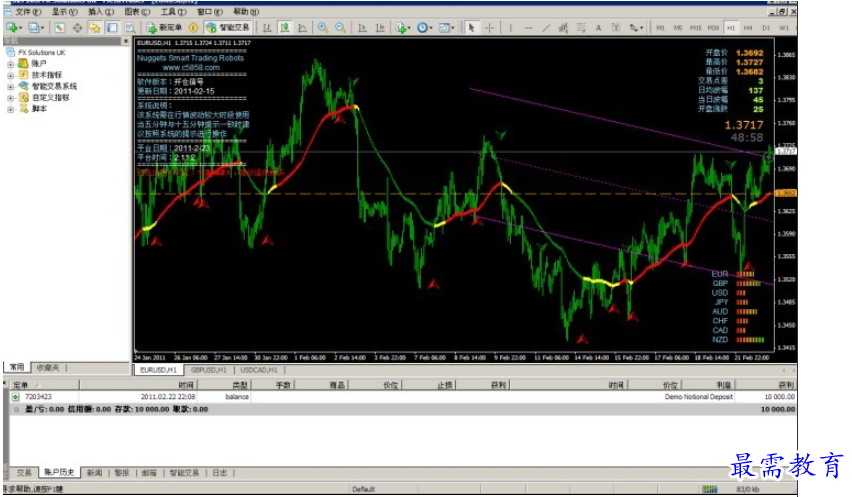The image size is (852, 497).
Task: Switch to the GBPUSD,H1 chart tab
Action: point(209,370)
